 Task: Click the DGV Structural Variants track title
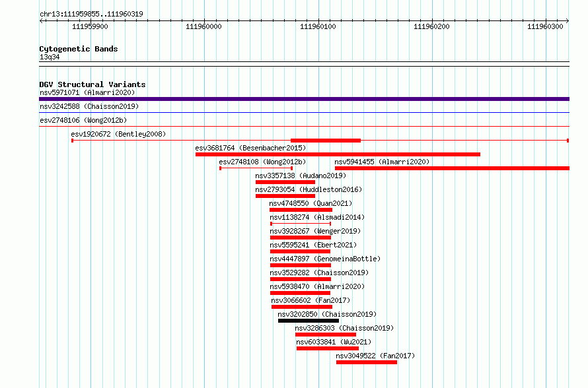[92, 84]
